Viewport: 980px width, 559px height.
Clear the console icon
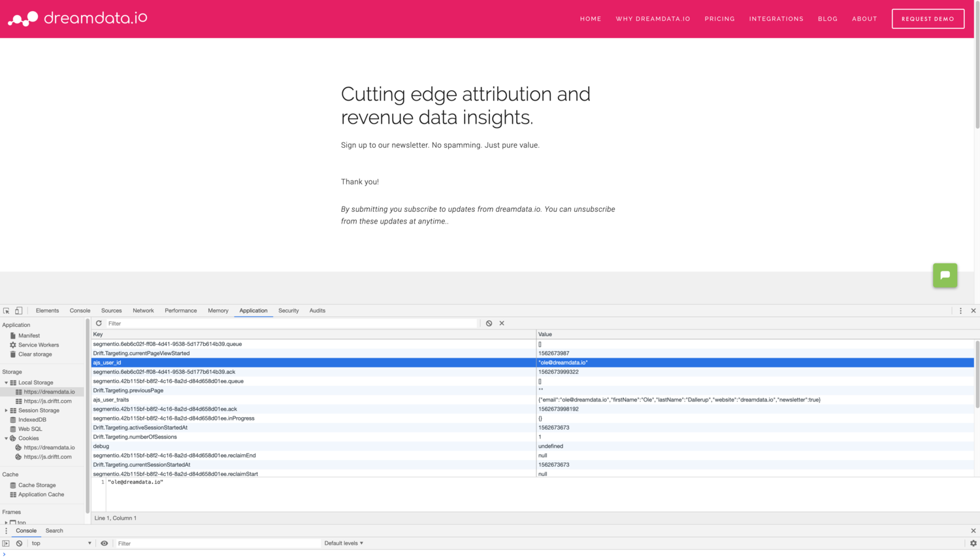[x=20, y=543]
